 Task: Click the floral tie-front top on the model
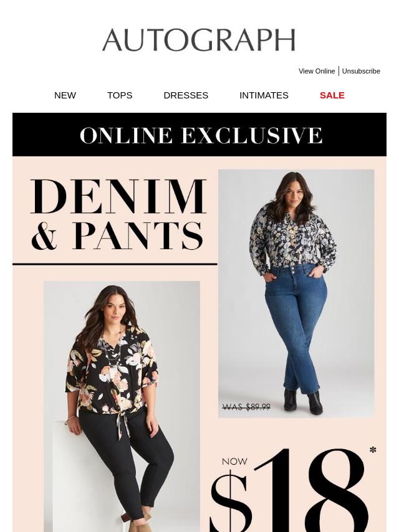coord(112,371)
